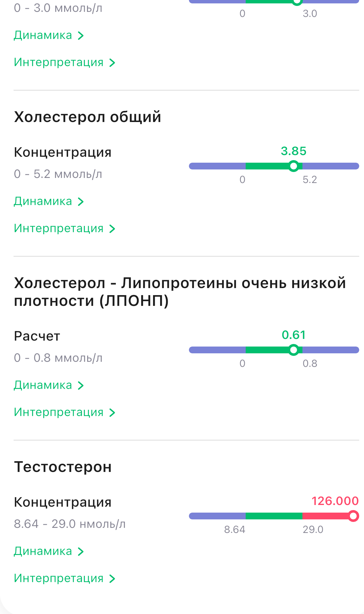The height and width of the screenshot is (614, 364).
Task: Click the green 3.85 cholesterol value
Action: (294, 151)
